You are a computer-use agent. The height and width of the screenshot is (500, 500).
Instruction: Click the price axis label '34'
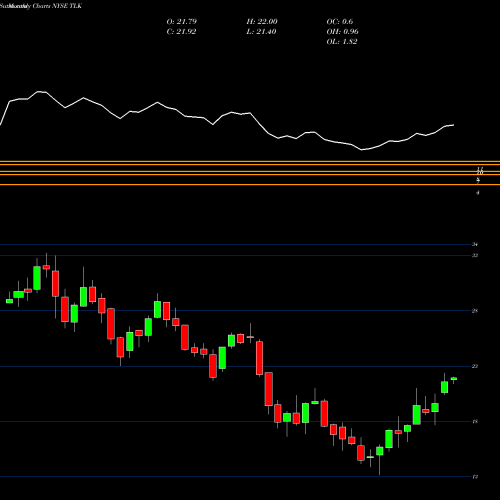475,244
